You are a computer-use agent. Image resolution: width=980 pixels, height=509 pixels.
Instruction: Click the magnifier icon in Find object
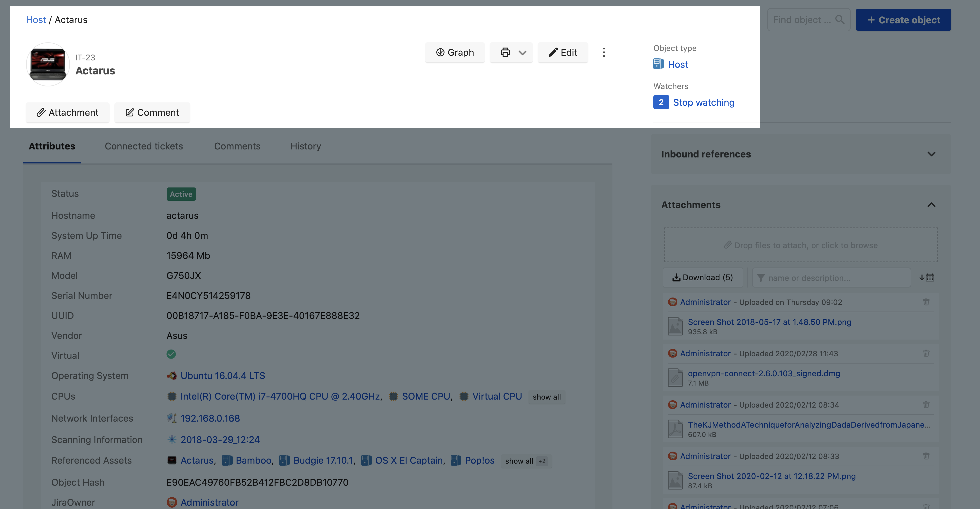click(x=840, y=19)
